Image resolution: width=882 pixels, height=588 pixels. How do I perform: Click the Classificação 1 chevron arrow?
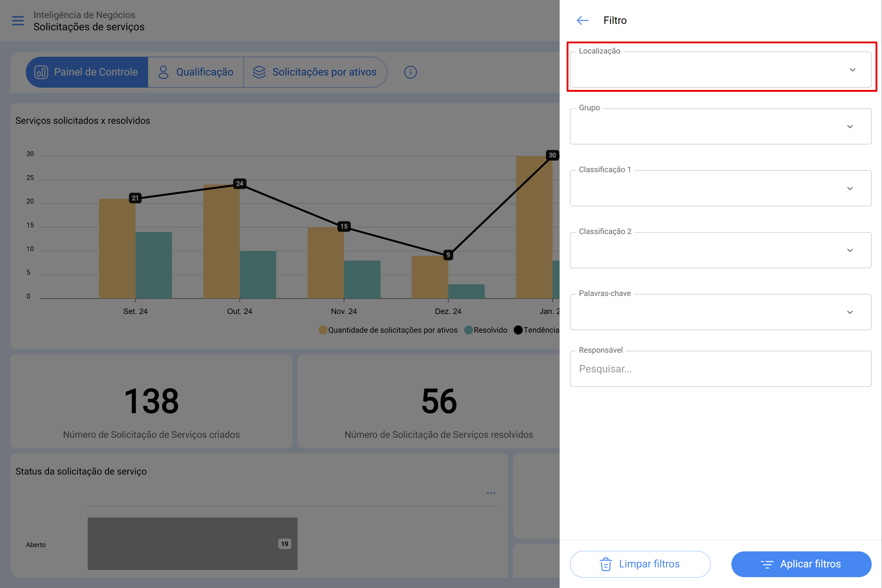[x=850, y=188]
